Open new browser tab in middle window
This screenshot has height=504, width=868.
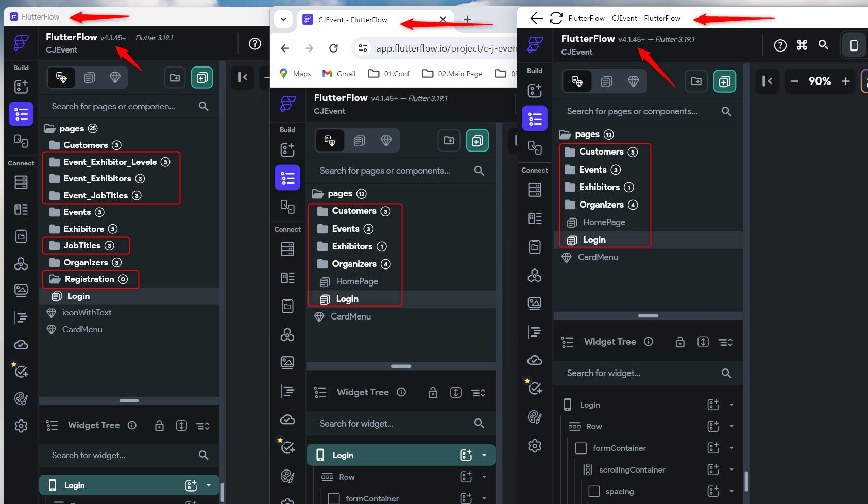point(467,20)
